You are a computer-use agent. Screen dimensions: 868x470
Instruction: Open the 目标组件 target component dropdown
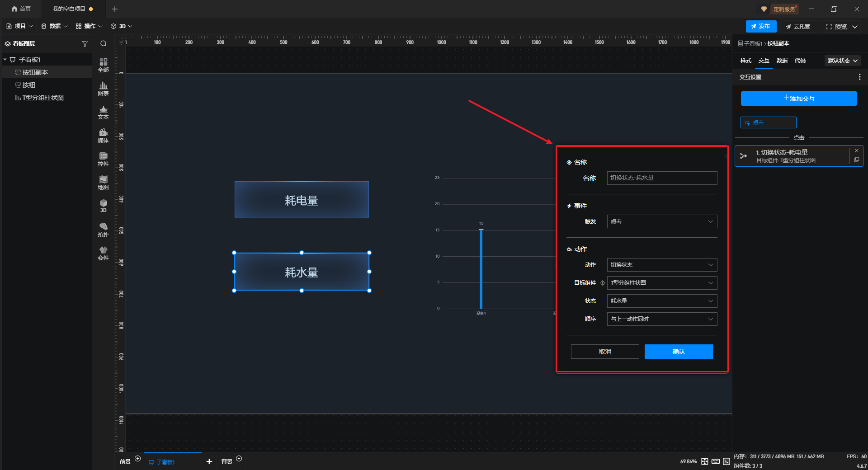[x=662, y=283]
